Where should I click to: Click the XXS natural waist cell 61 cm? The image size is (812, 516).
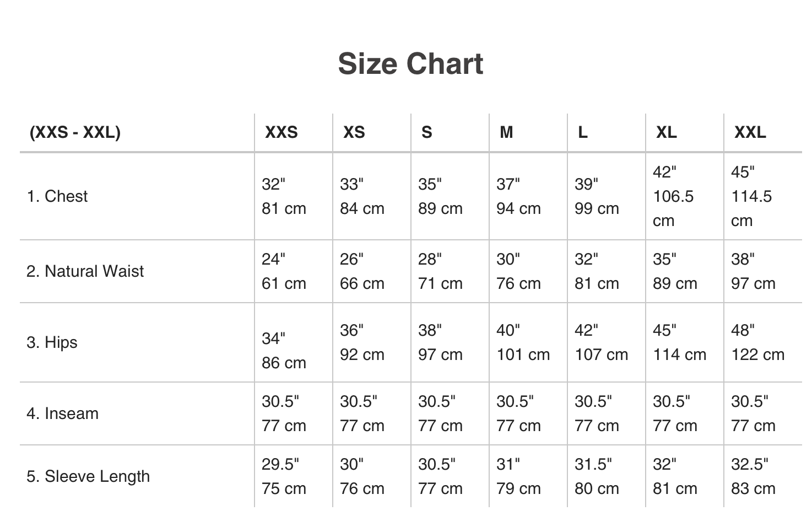pyautogui.click(x=284, y=283)
